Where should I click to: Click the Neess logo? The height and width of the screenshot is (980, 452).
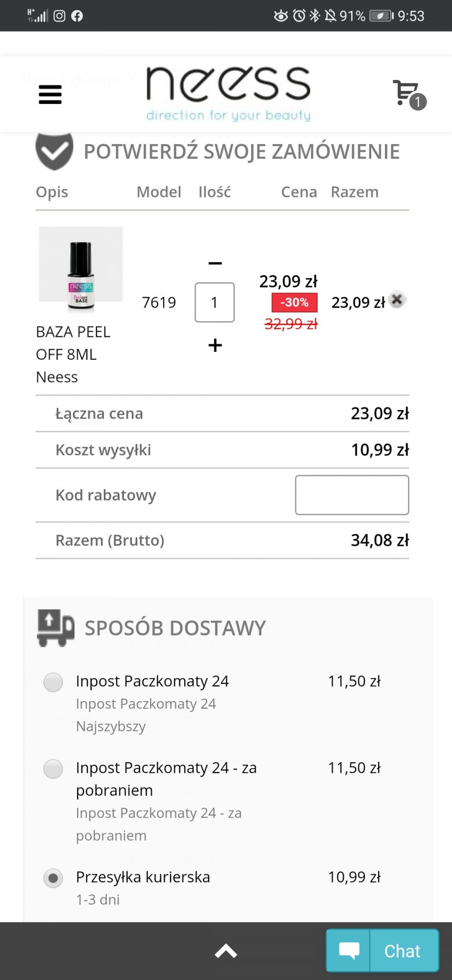[228, 93]
